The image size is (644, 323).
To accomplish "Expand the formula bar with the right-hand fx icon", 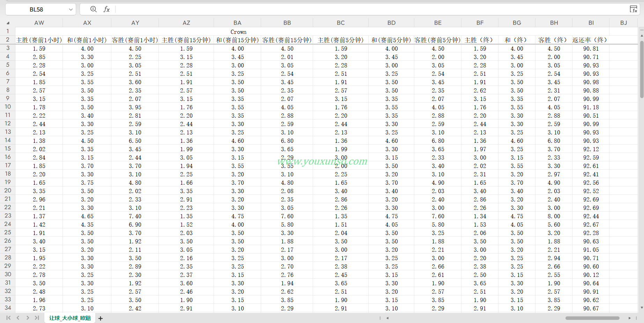I will pos(634,9).
